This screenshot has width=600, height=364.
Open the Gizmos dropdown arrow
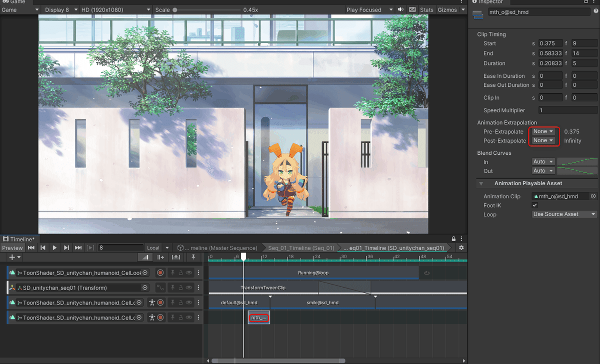(x=463, y=9)
